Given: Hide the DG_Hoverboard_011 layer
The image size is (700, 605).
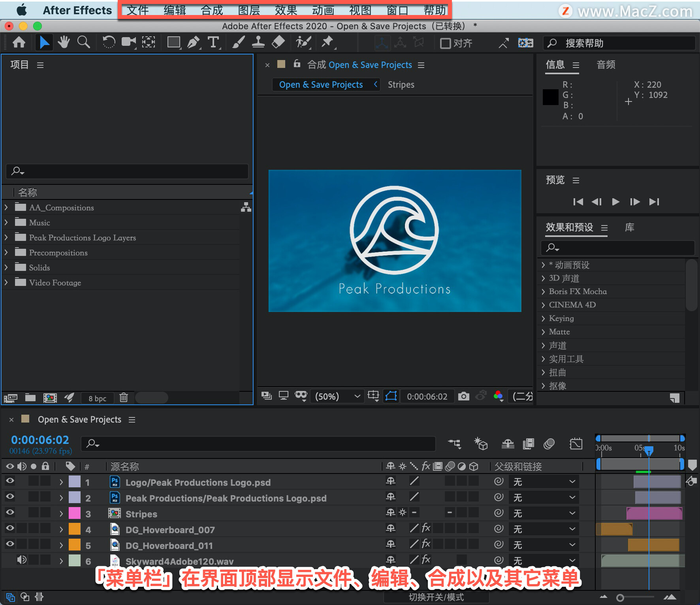Looking at the screenshot, I should [x=10, y=544].
